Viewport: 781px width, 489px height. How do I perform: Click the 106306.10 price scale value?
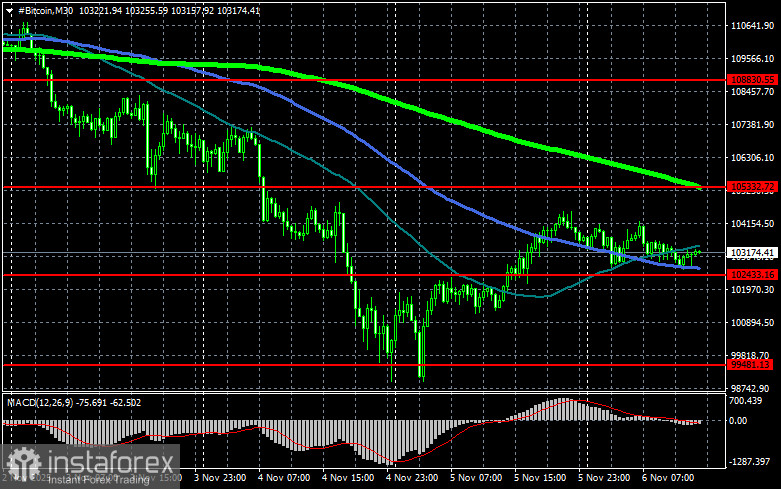(752, 157)
